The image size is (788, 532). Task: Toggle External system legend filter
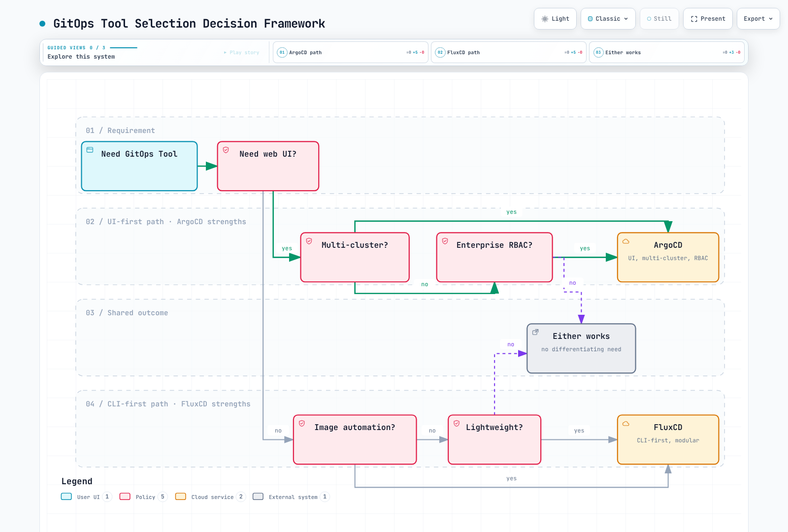click(291, 497)
